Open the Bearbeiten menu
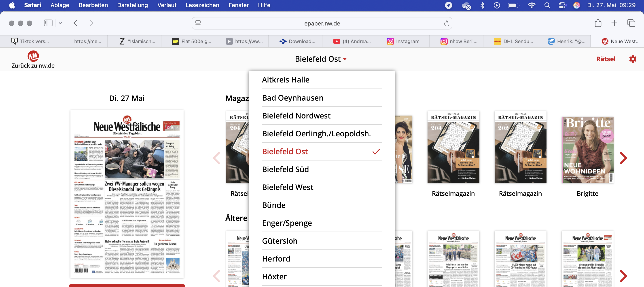644x287 pixels. click(x=93, y=5)
